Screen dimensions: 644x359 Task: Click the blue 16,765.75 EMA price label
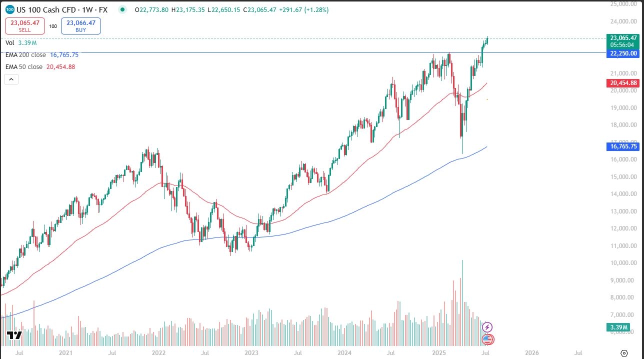[x=623, y=146]
